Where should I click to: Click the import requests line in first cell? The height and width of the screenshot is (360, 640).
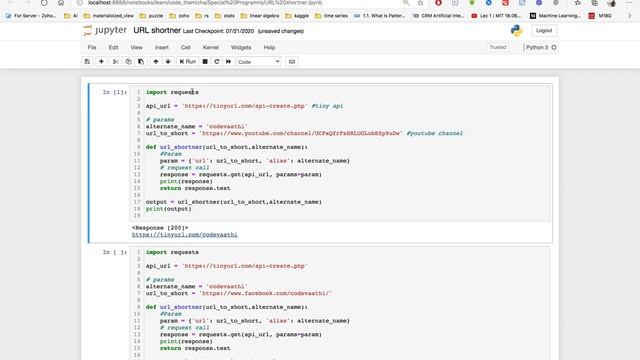(172, 92)
